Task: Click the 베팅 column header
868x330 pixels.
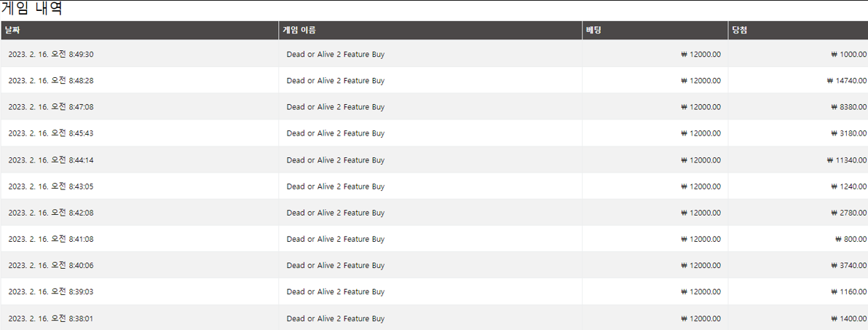Action: click(x=655, y=31)
